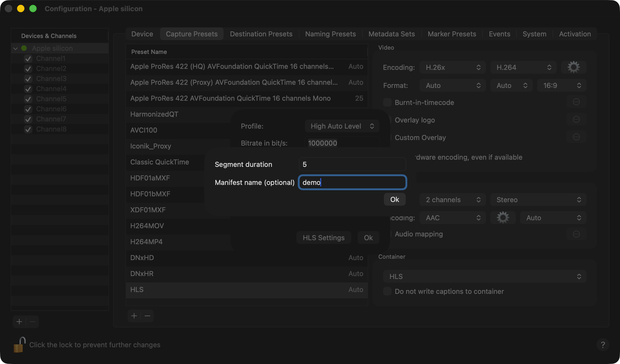Open the H.264 codec dropdown
The image size is (620, 364).
point(523,67)
